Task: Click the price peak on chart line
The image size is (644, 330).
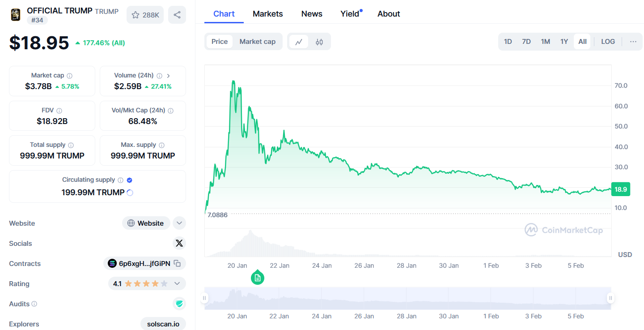Action: click(233, 81)
